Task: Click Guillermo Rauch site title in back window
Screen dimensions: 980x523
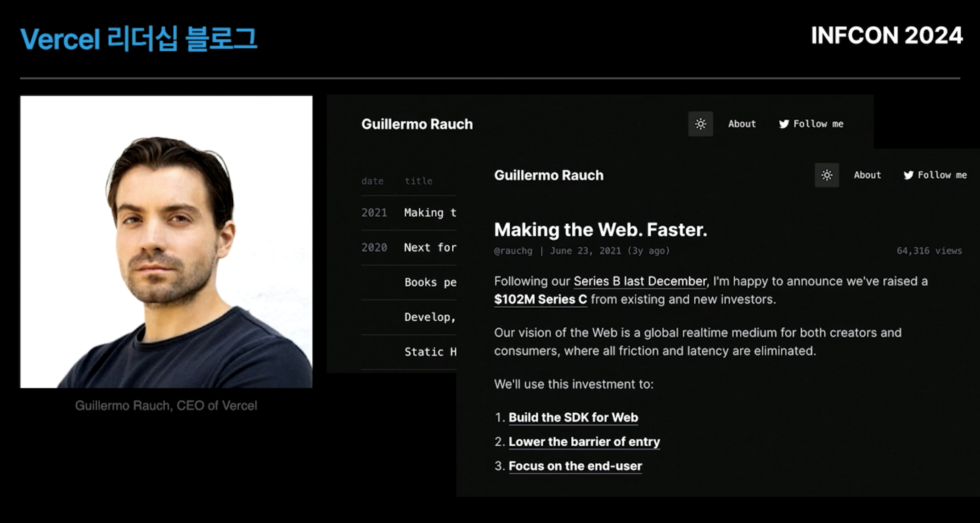Action: 417,124
